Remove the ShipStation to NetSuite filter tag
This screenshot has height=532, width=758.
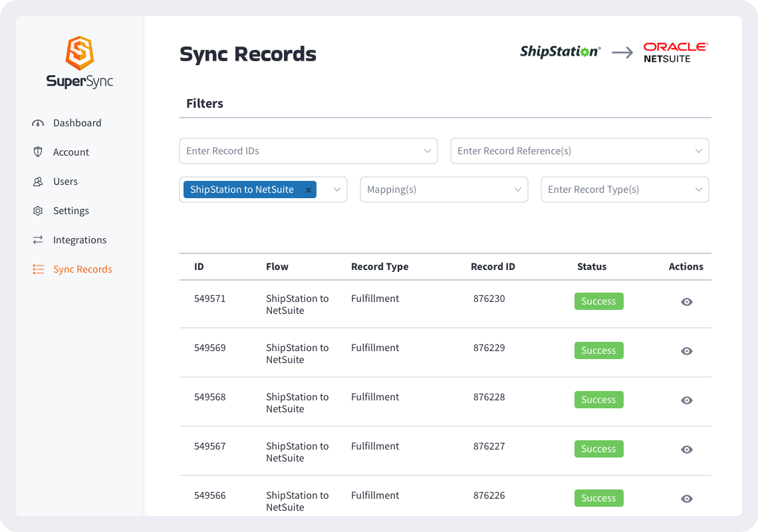(308, 190)
